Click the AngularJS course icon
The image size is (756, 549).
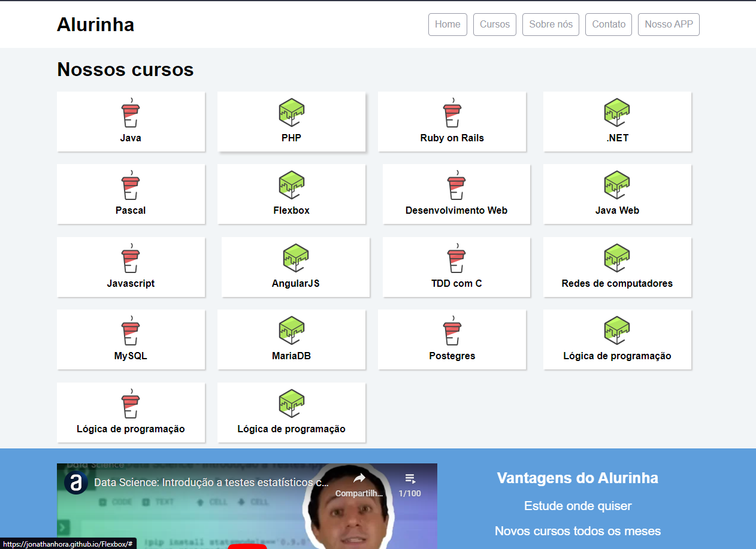[x=295, y=259]
